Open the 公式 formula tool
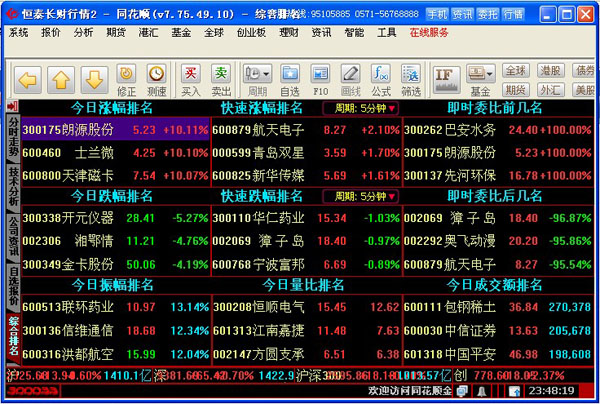Screen dimensions: 600x404 [381, 80]
